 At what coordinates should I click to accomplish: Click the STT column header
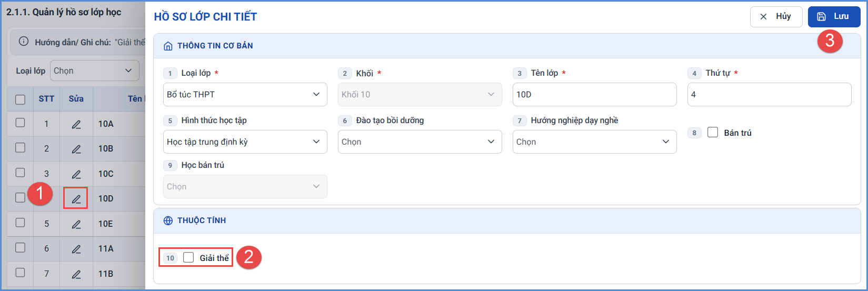coord(46,98)
